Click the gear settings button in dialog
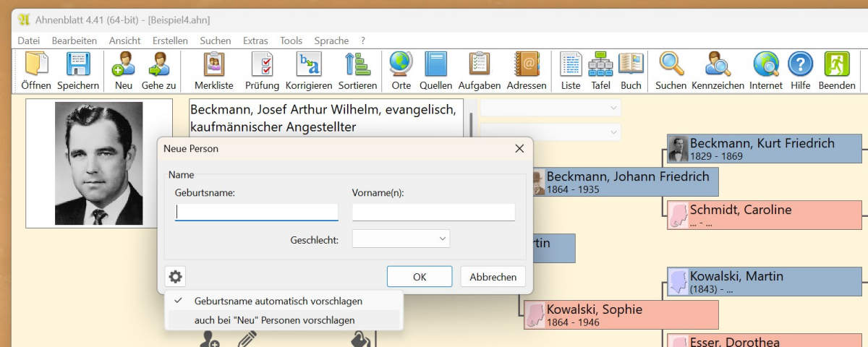 pyautogui.click(x=176, y=276)
